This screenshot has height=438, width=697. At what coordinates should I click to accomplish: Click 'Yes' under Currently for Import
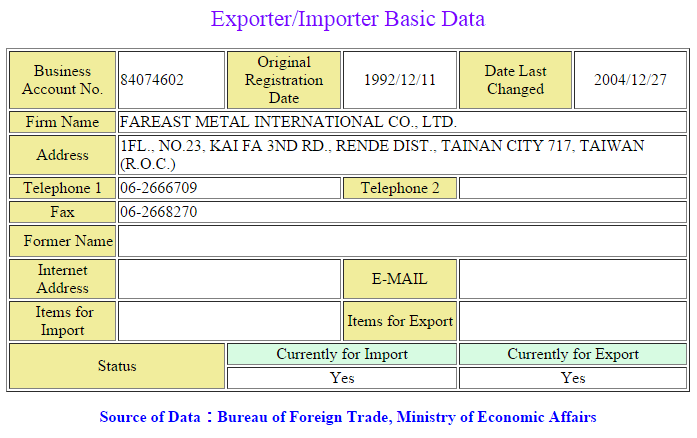[x=342, y=378]
